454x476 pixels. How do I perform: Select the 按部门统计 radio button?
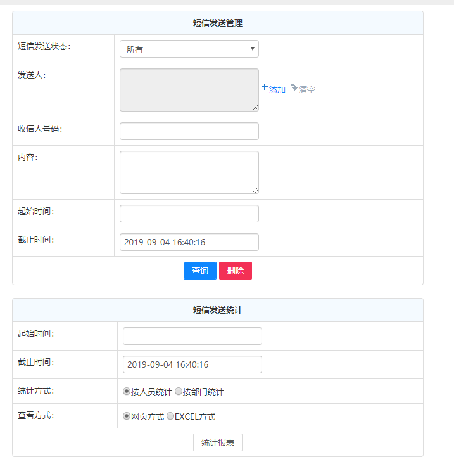point(179,392)
